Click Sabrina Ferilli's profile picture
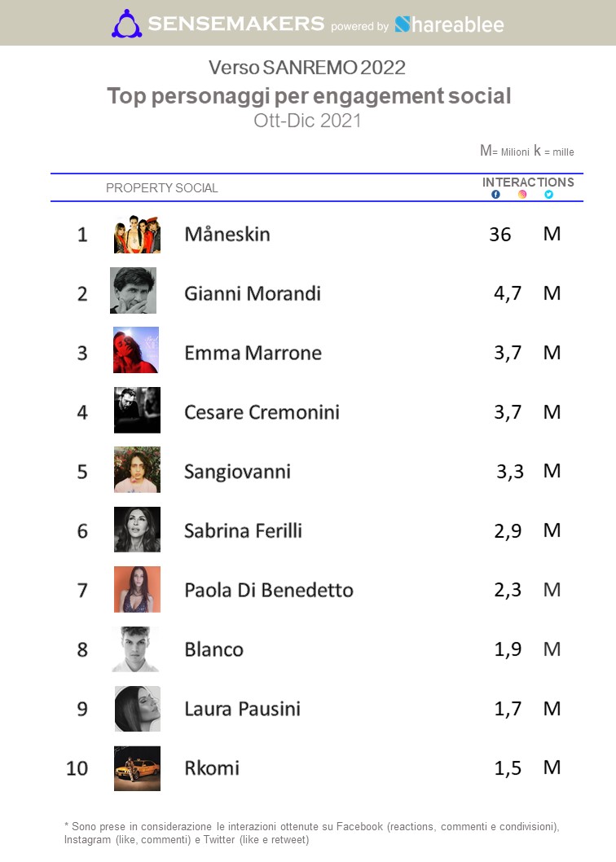Image resolution: width=616 pixels, height=862 pixels. click(137, 530)
